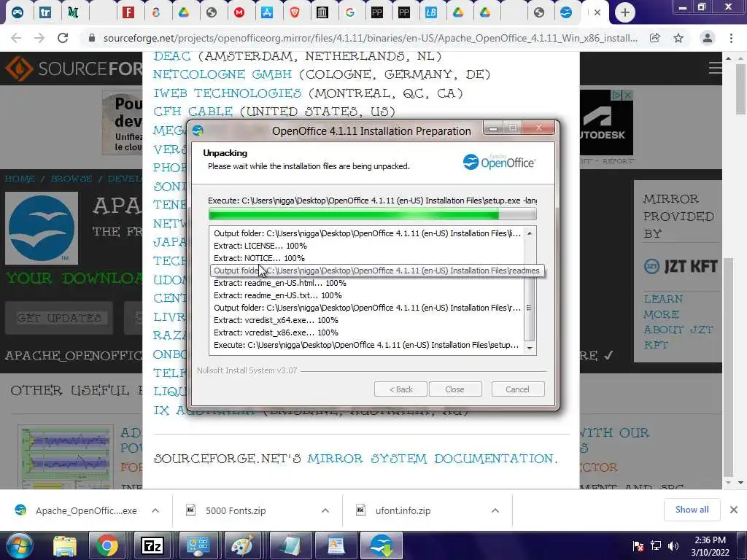Open the Paint taskbar icon
The image size is (747, 560).
coord(242,545)
